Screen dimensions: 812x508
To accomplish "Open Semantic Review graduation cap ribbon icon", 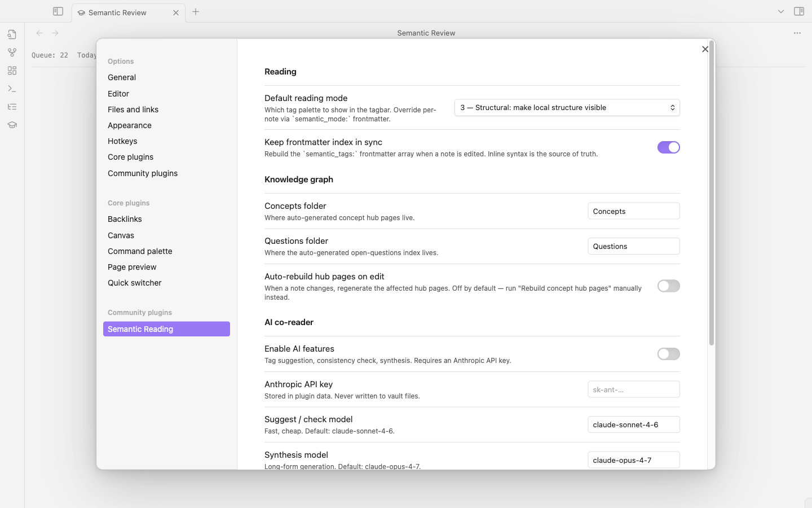I will coord(12,125).
